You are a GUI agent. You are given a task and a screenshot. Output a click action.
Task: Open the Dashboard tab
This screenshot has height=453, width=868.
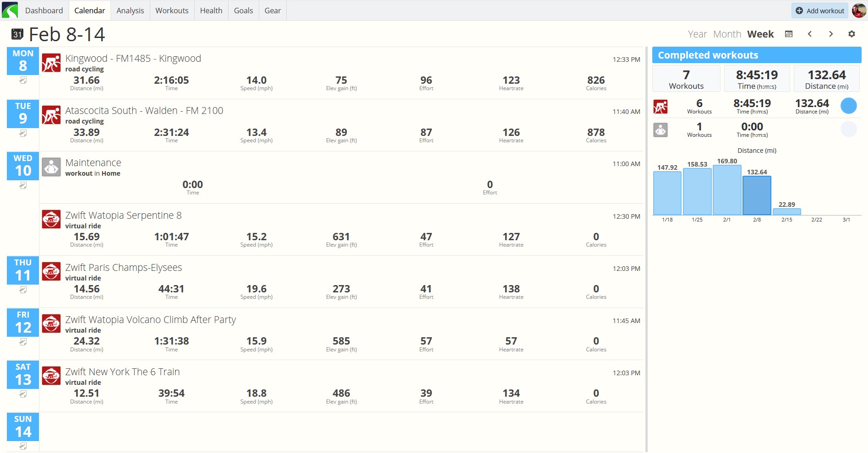coord(44,11)
